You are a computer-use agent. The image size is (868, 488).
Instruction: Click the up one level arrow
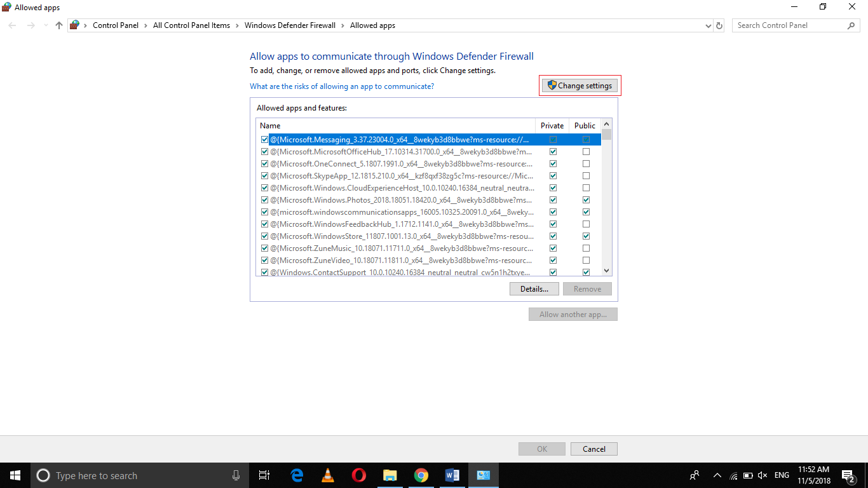point(58,25)
